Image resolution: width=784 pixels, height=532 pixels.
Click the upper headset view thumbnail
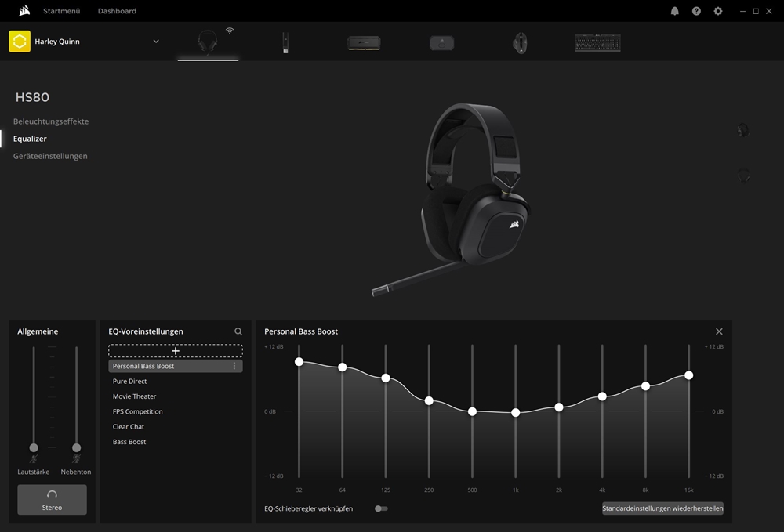click(x=743, y=130)
